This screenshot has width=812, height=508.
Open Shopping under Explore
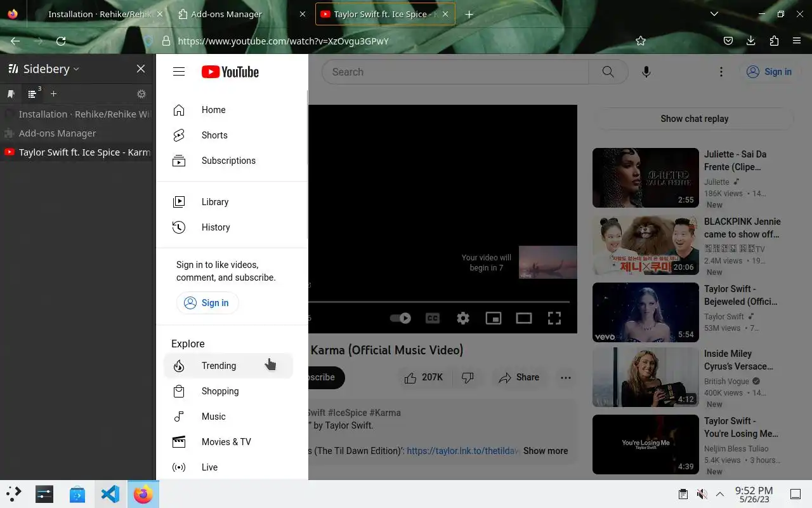(x=228, y=391)
